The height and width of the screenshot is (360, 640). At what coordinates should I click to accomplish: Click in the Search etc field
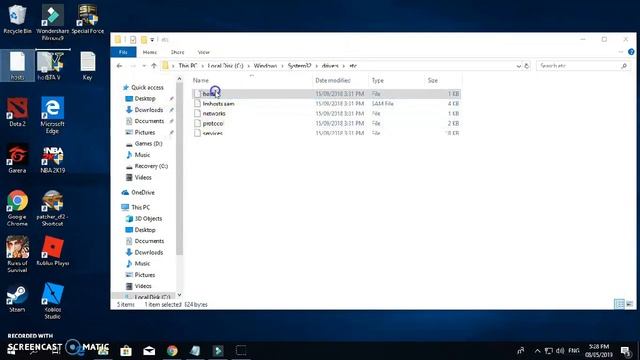[x=582, y=66]
